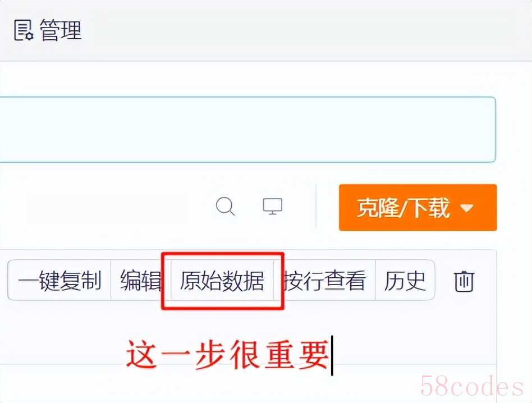Click empty header bar right of 管理
Viewport: 532px width, 403px height.
[305, 30]
